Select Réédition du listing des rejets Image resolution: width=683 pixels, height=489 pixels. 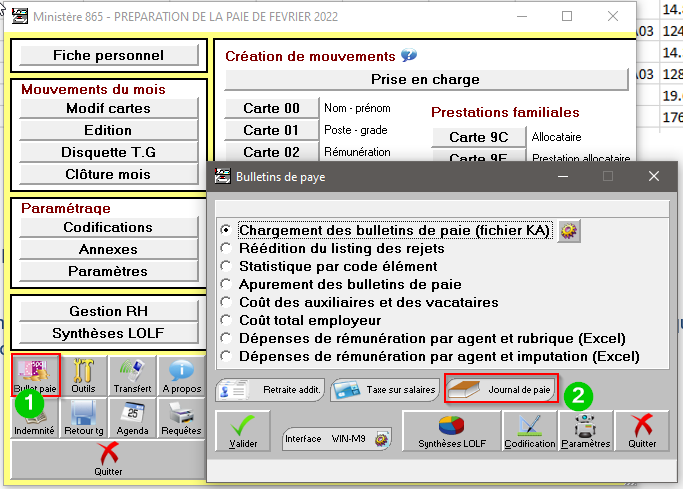click(227, 248)
